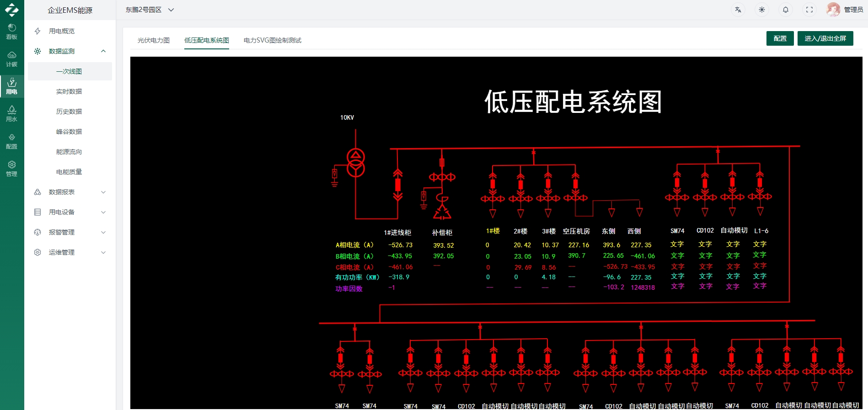
Task: Click 进入/退出全屏 button
Action: tap(825, 38)
